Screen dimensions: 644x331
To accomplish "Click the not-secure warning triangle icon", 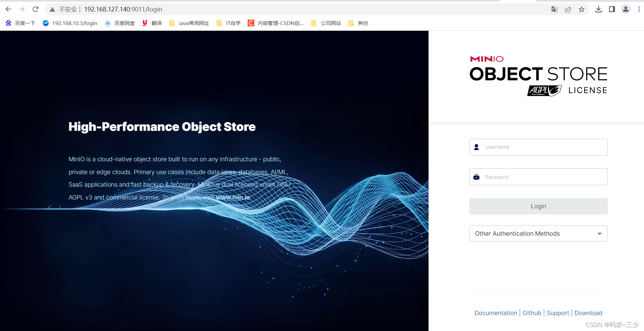I will 52,9.
